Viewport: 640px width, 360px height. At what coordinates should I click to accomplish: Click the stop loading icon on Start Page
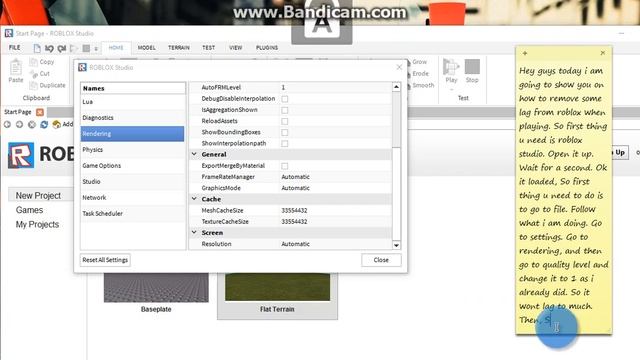(31, 124)
